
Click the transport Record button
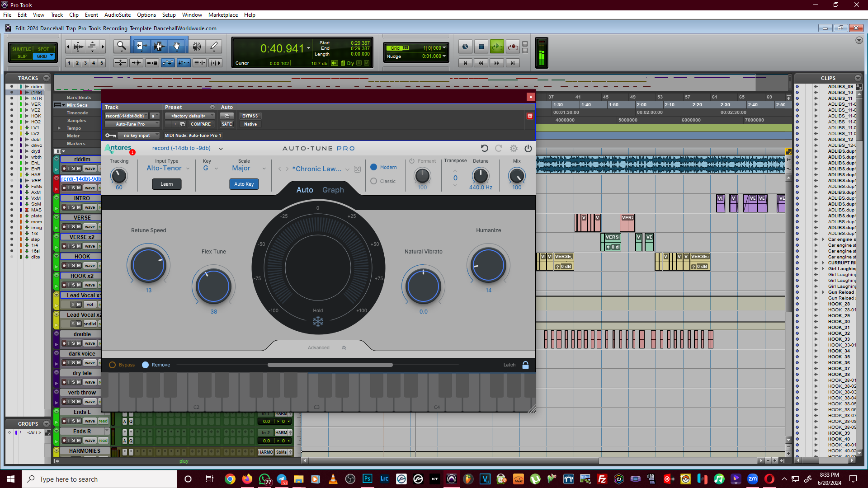pos(513,47)
